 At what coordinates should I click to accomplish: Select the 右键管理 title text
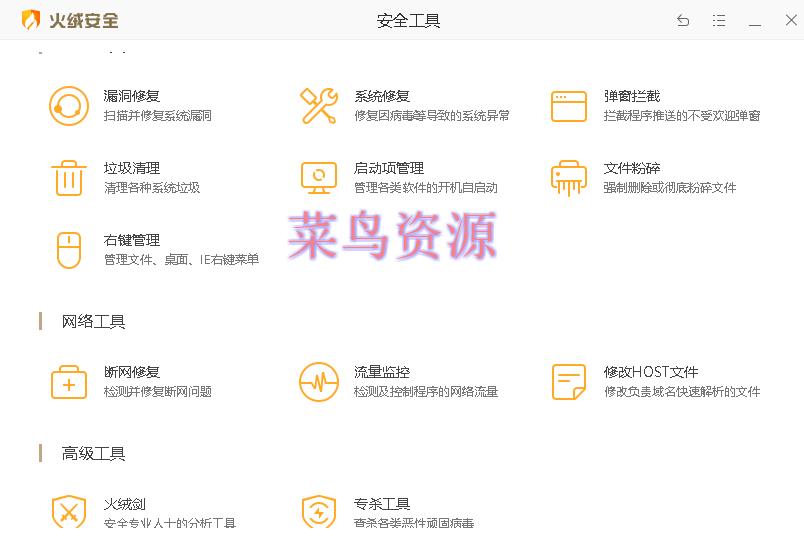tap(132, 240)
